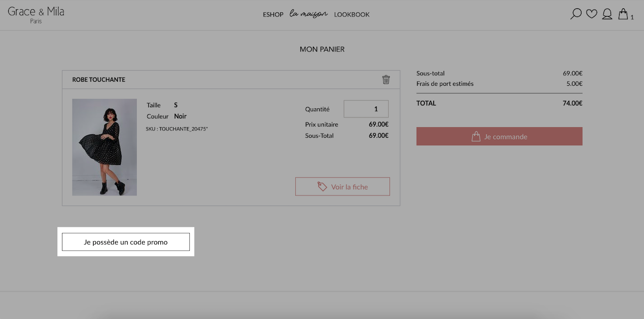Screen dimensions: 644x319
Task: Click the bag icon on Je commande
Action: click(x=476, y=136)
